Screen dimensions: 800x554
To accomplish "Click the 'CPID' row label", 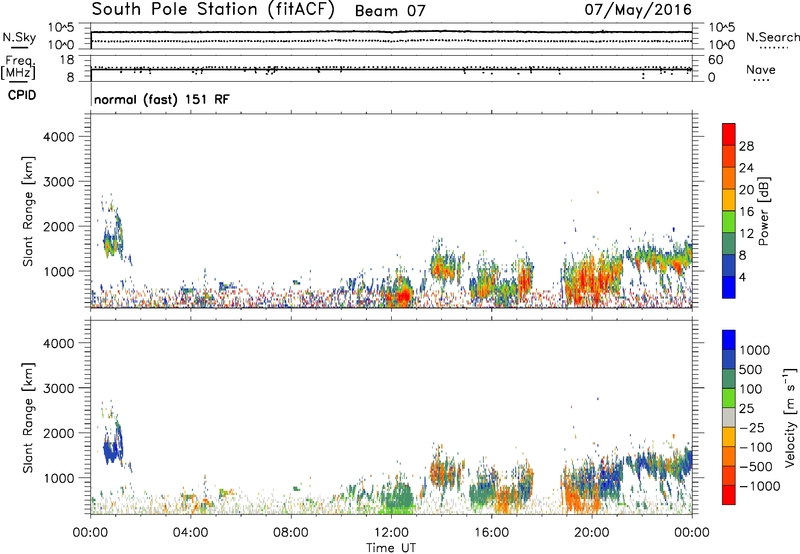I will tap(22, 95).
